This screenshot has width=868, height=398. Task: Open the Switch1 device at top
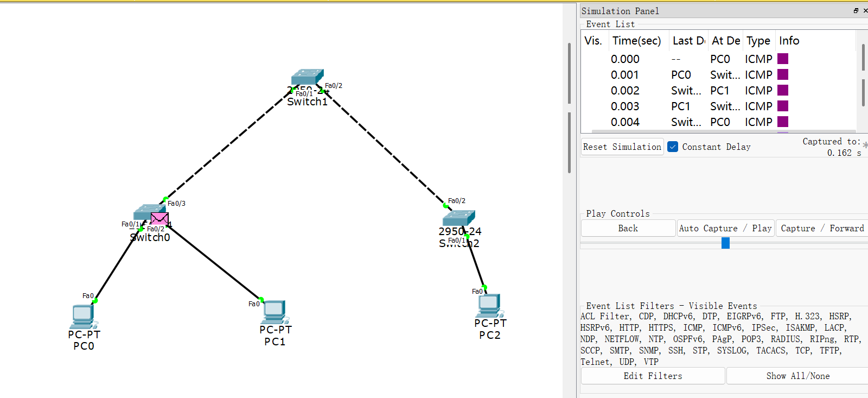pos(307,77)
